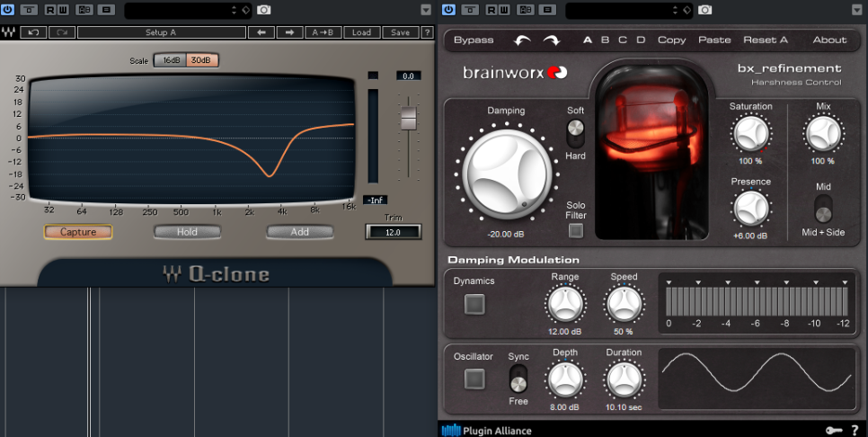Take Q-Clone snapshot with camera icon
The width and height of the screenshot is (868, 437).
click(263, 10)
